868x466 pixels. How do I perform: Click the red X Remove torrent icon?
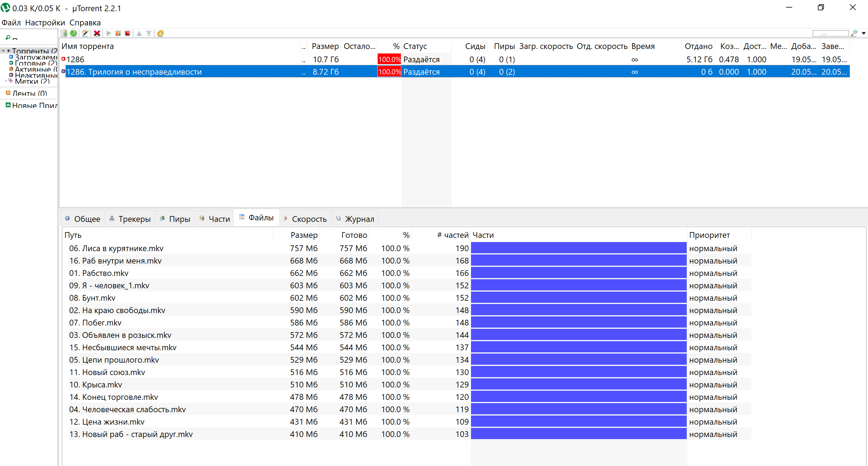97,33
